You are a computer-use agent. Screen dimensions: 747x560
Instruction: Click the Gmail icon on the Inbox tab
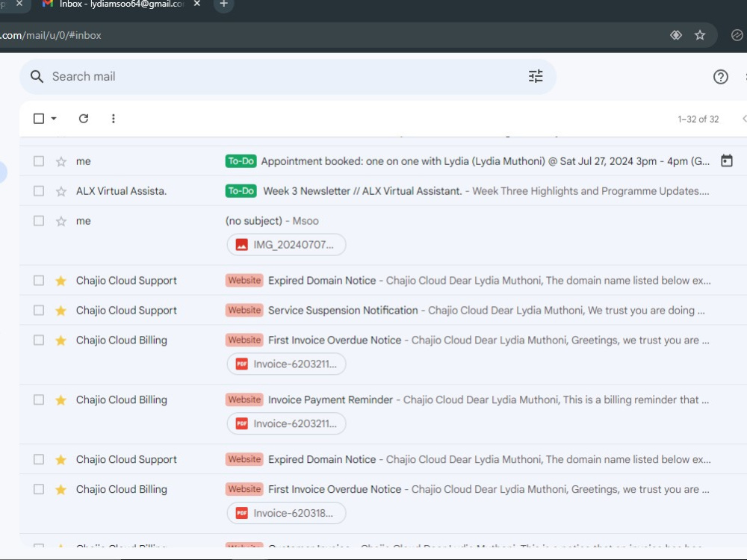click(x=47, y=3)
